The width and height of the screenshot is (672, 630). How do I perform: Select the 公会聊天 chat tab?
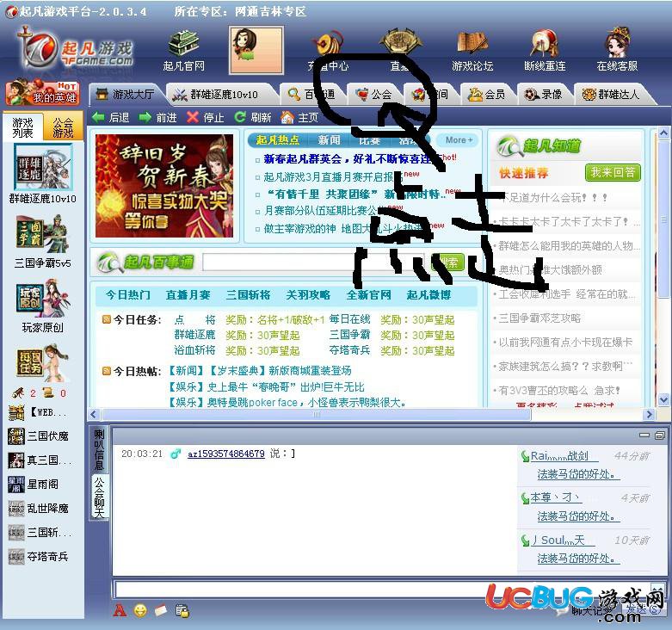99,497
